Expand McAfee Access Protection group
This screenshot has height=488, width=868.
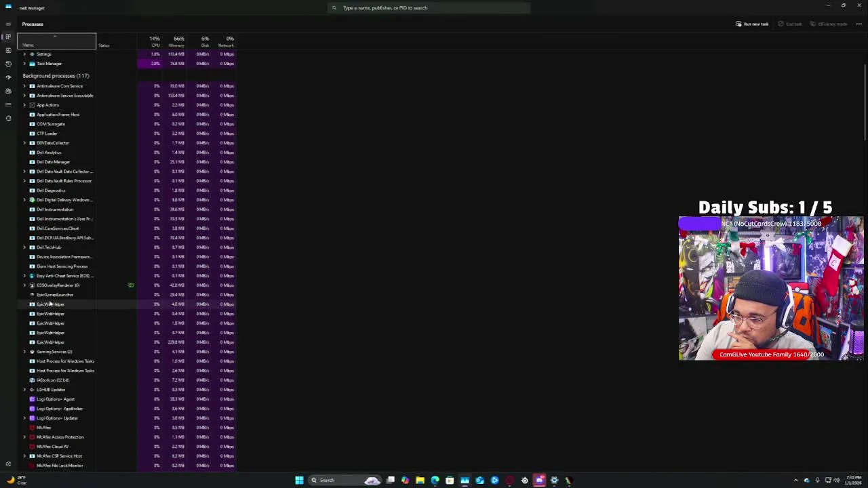coord(24,437)
